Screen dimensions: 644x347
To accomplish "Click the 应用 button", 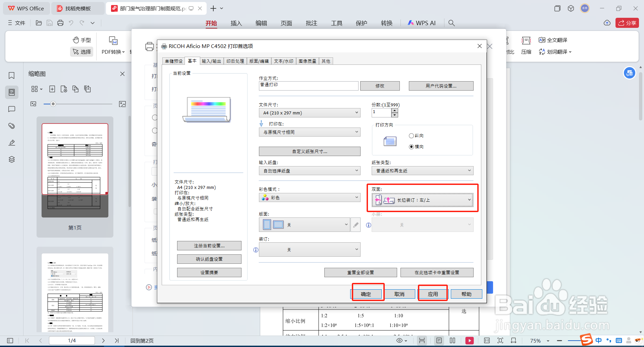I will click(433, 294).
